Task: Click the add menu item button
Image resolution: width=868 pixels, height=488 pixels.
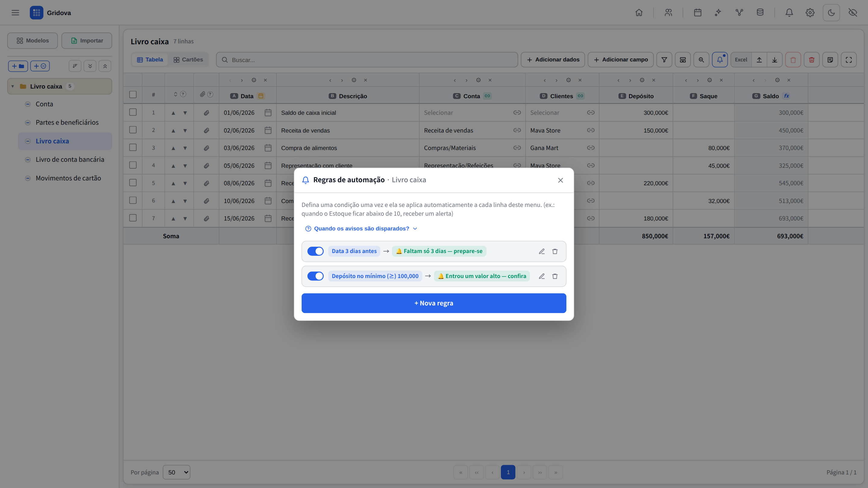Action: [40, 66]
